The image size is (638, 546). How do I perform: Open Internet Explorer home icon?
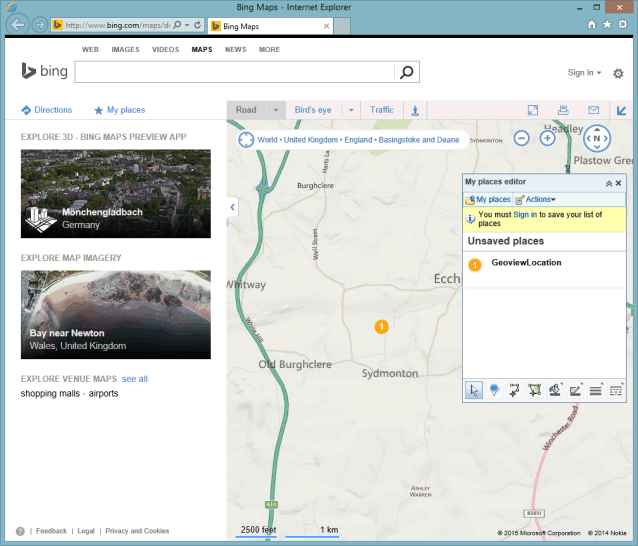pyautogui.click(x=592, y=25)
